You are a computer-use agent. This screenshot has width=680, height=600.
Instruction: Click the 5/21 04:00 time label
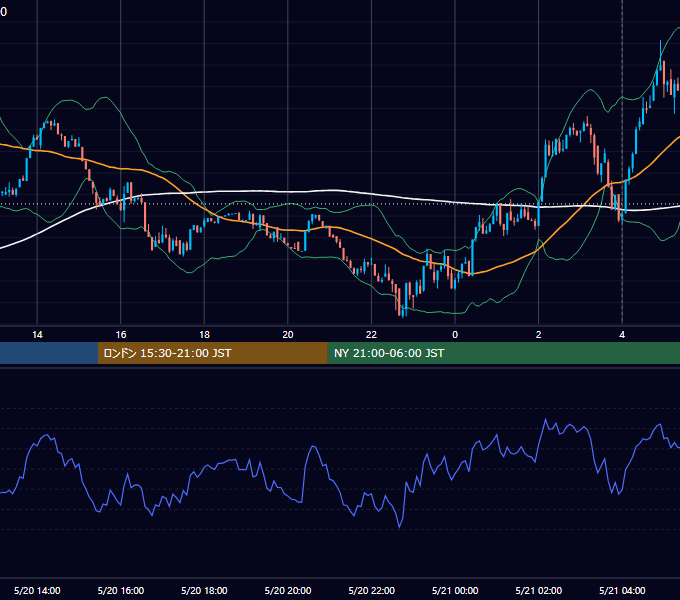tap(622, 590)
